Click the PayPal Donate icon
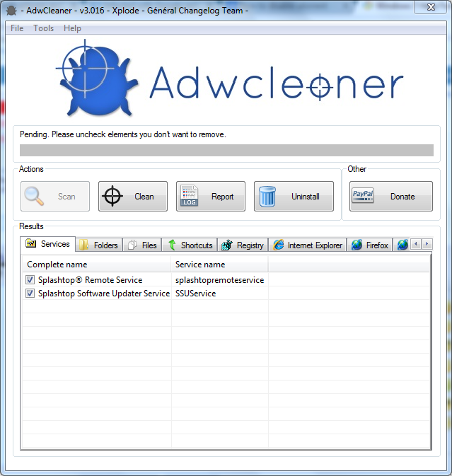This screenshot has height=476, width=452. [x=363, y=195]
